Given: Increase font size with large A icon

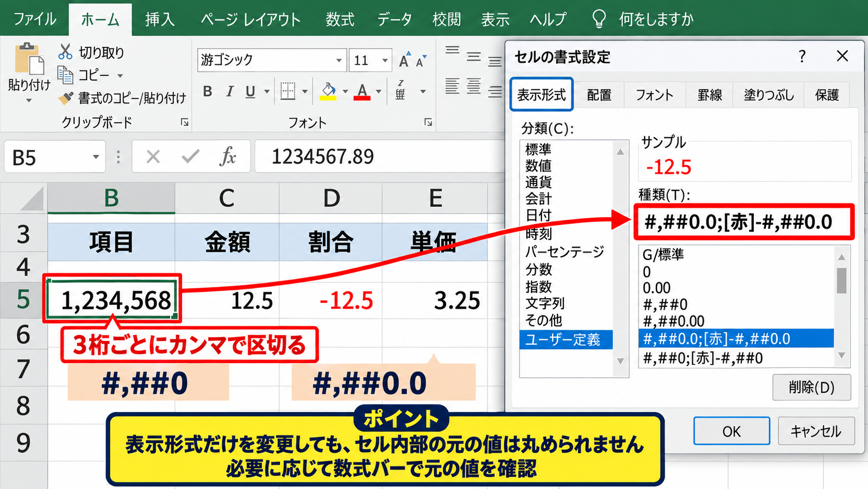Looking at the screenshot, I should [x=404, y=60].
